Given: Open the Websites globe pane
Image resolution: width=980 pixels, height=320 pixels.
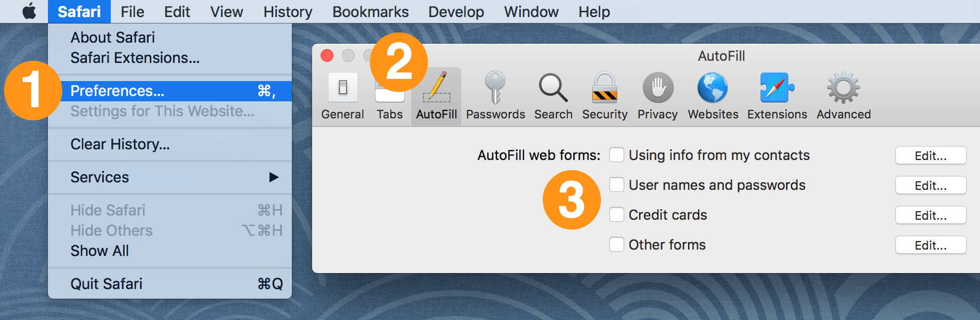Looking at the screenshot, I should click(x=713, y=96).
